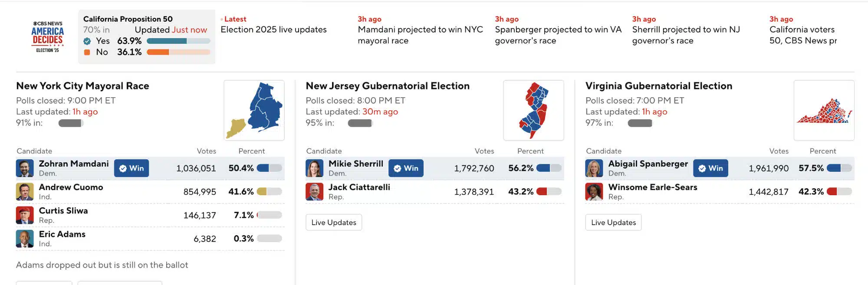This screenshot has width=868, height=285.
Task: Click Mikie Sherrill's candidate photo
Action: tap(315, 168)
